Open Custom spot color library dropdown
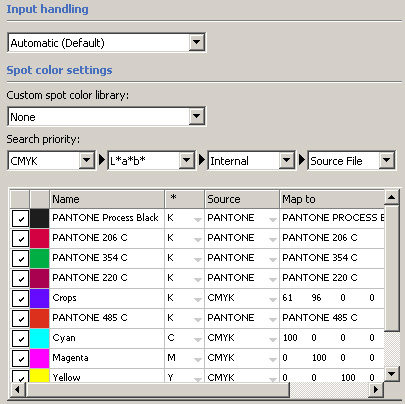Screen dimensions: 405x404 pyautogui.click(x=196, y=116)
